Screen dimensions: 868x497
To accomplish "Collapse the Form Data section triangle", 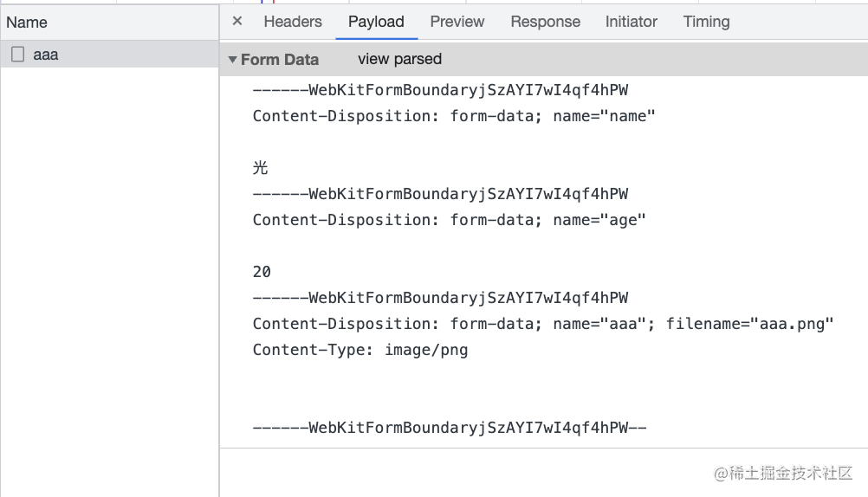I will [232, 59].
